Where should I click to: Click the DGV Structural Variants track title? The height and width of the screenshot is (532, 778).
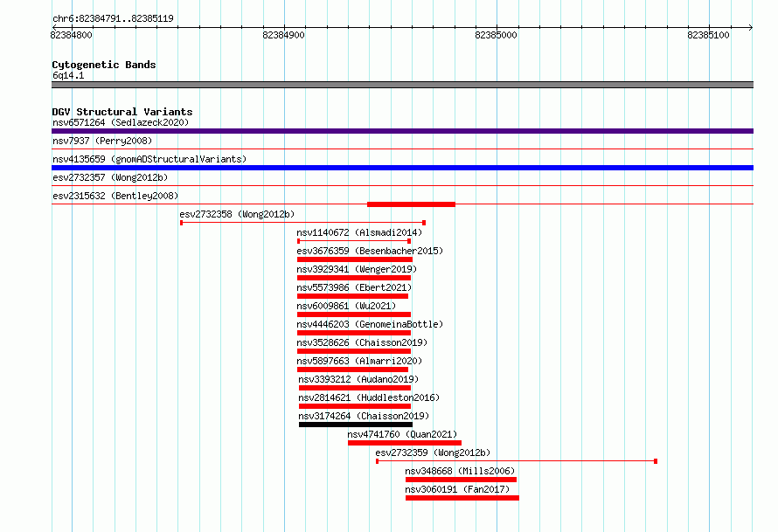coord(122,112)
